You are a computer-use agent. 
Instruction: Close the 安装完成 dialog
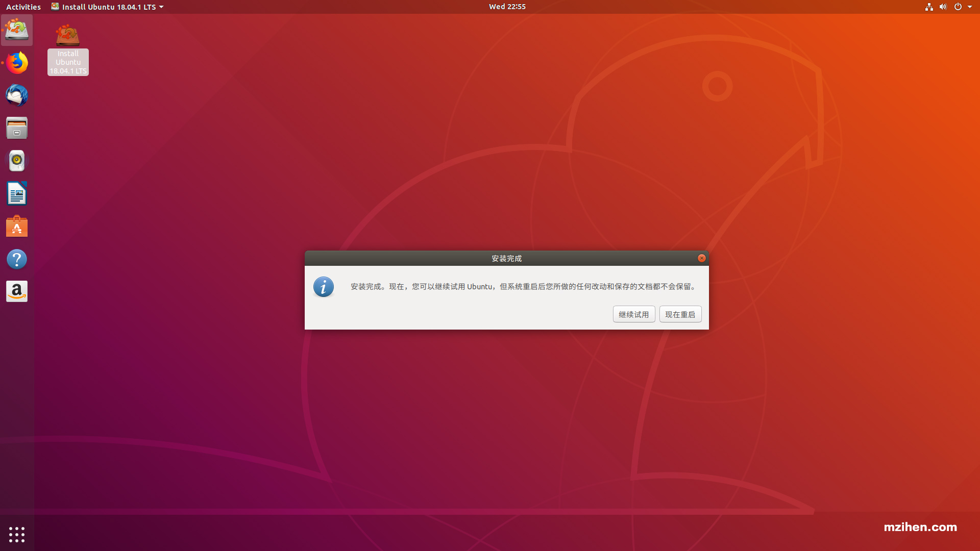pyautogui.click(x=702, y=258)
